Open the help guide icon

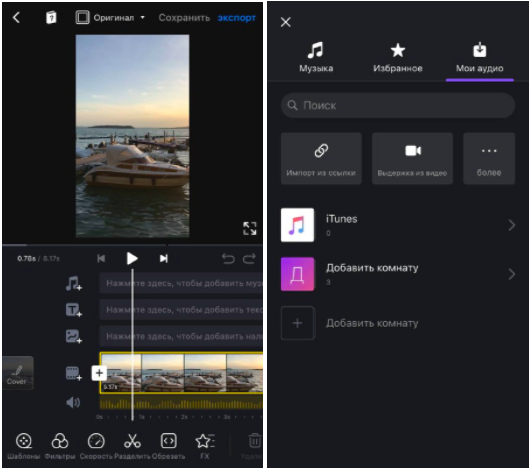51,17
